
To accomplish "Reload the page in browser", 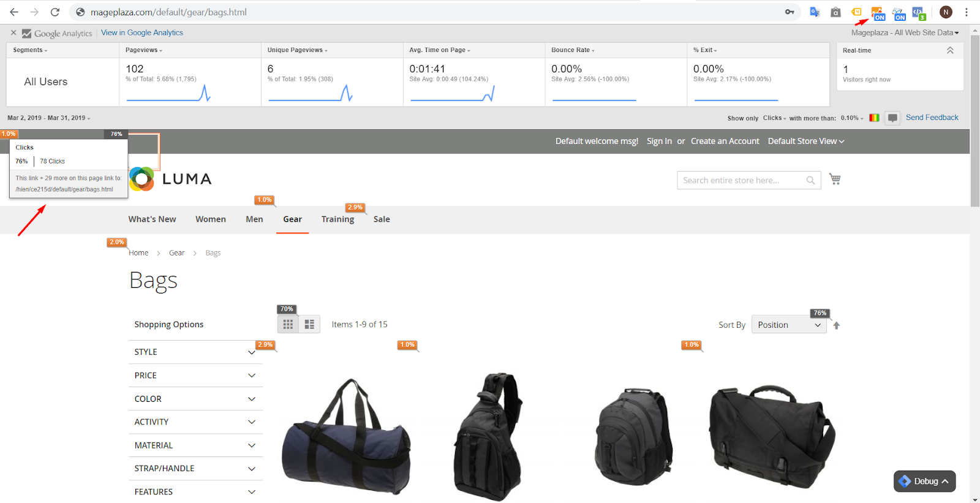I will pyautogui.click(x=55, y=12).
